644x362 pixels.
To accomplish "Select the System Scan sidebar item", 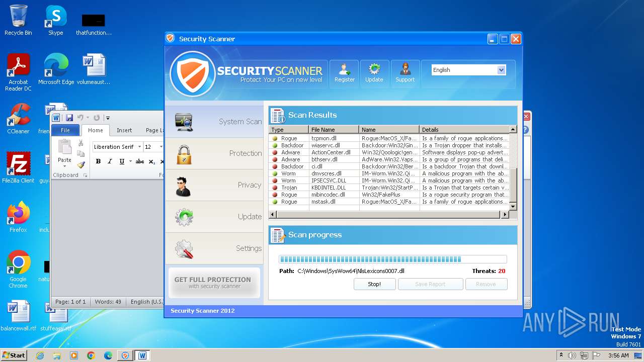I will click(x=215, y=122).
